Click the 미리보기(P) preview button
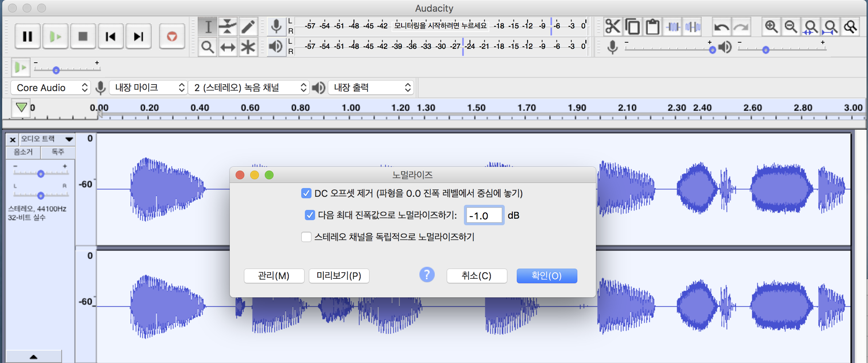This screenshot has height=363, width=868. click(x=339, y=276)
